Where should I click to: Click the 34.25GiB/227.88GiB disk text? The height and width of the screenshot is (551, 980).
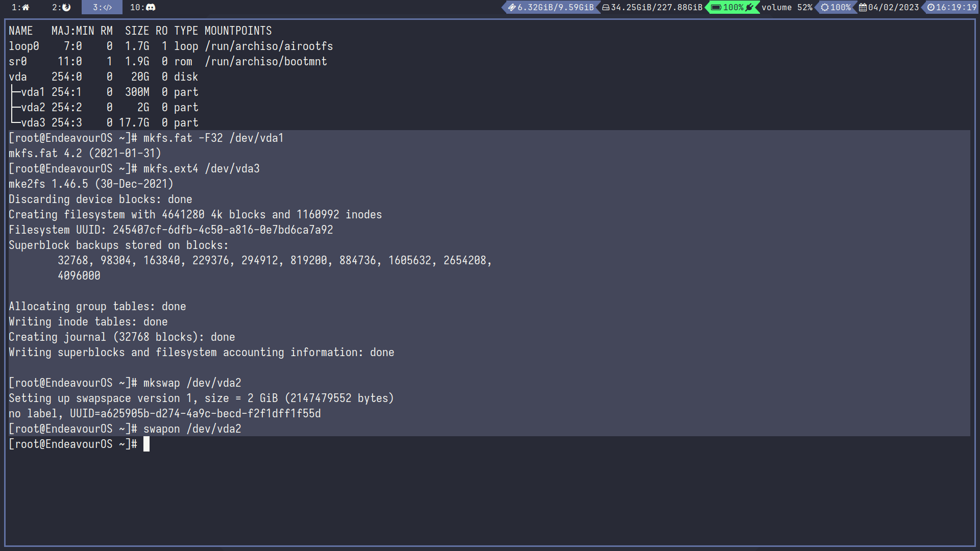656,7
